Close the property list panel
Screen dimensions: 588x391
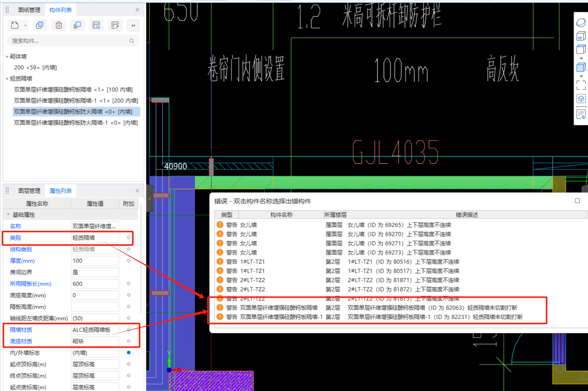(137, 191)
